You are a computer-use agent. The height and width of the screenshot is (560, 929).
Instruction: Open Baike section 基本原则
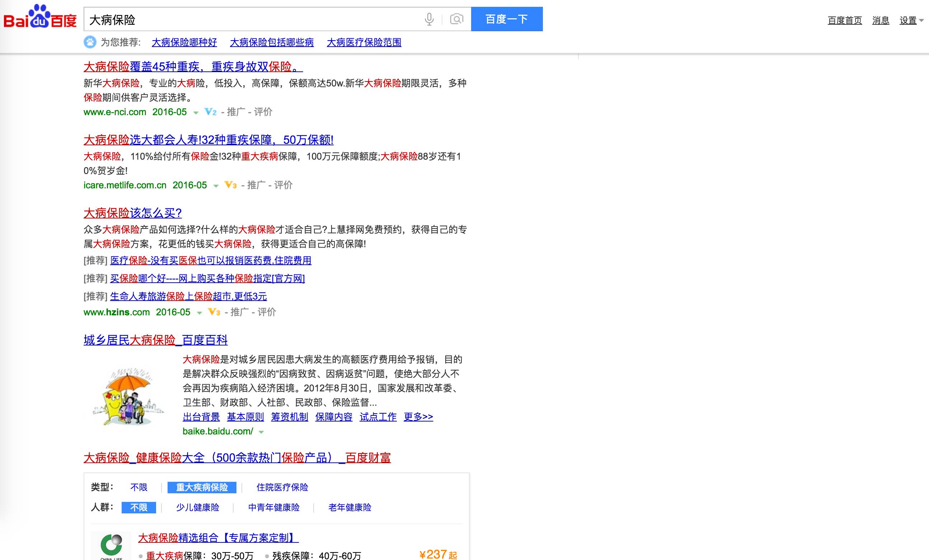tap(245, 417)
